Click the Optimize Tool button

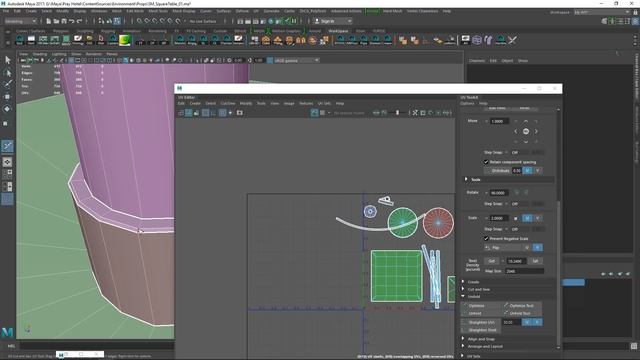tap(522, 306)
